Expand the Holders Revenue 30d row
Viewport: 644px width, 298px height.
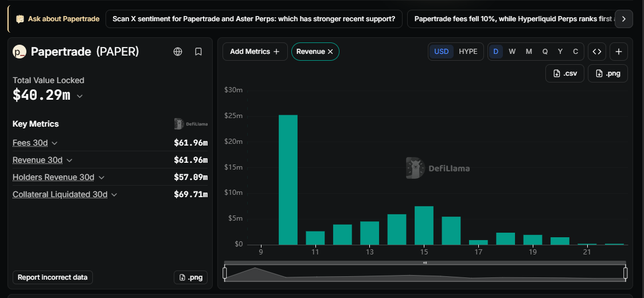(102, 177)
